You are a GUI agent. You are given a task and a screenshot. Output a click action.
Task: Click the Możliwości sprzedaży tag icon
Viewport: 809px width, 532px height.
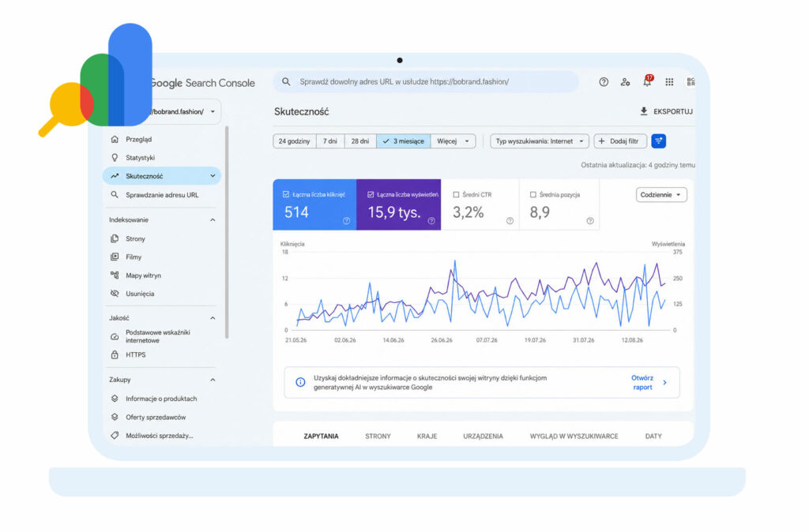(115, 435)
